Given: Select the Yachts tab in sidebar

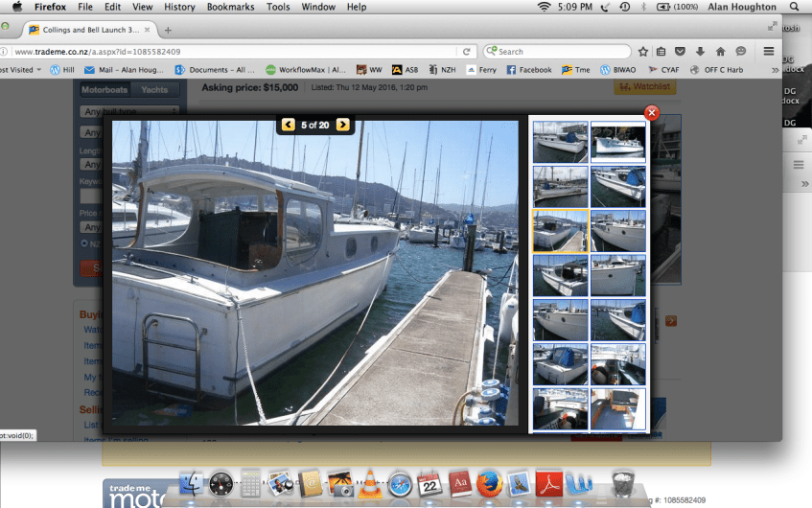Looking at the screenshot, I should (154, 89).
